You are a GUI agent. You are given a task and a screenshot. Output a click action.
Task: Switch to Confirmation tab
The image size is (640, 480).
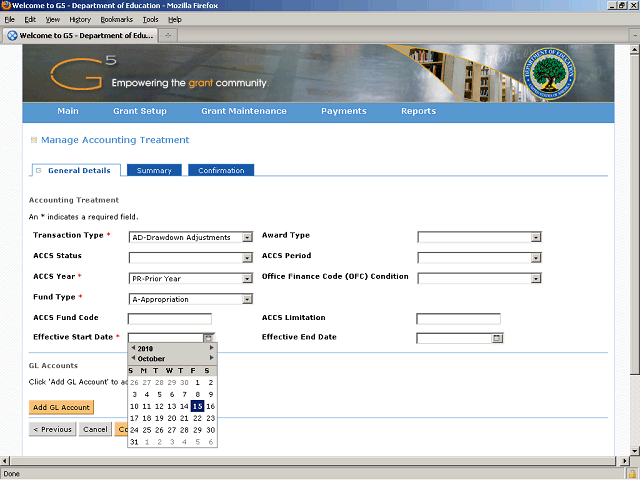coord(221,170)
